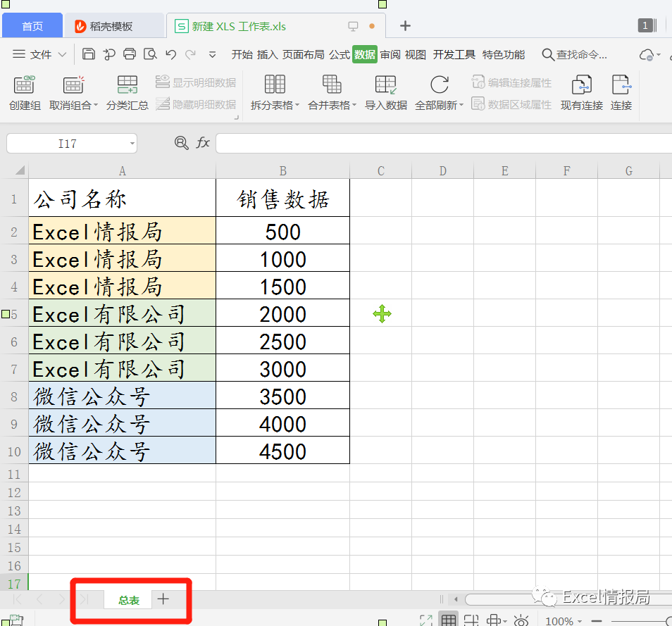Click 隐藏明细数据 hide detail button
672x626 pixels.
coord(196,104)
